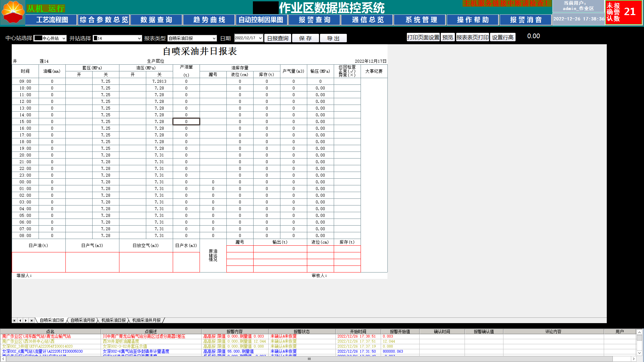Expand the 报表类型 report type dropdown
Screen dimensions: 644x362
[x=214, y=39]
